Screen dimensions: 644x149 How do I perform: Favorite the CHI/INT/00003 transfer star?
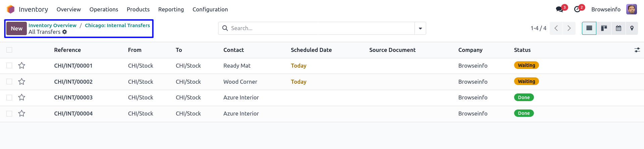coord(22,97)
